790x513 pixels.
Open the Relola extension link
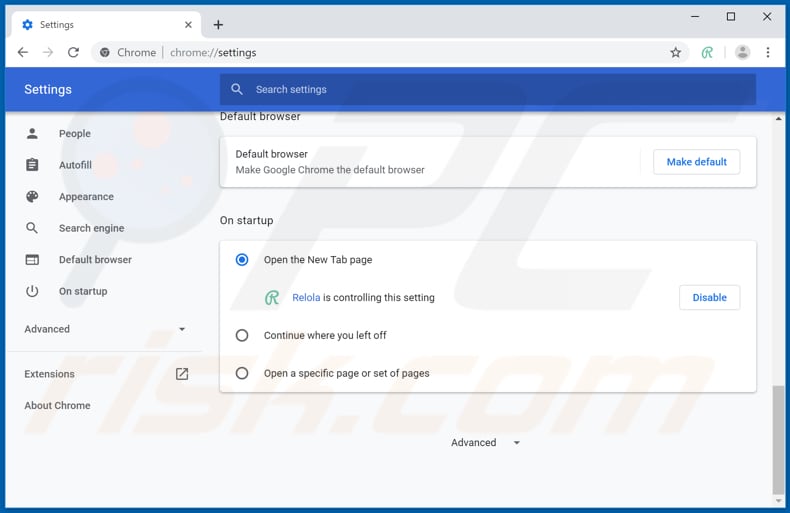(306, 297)
